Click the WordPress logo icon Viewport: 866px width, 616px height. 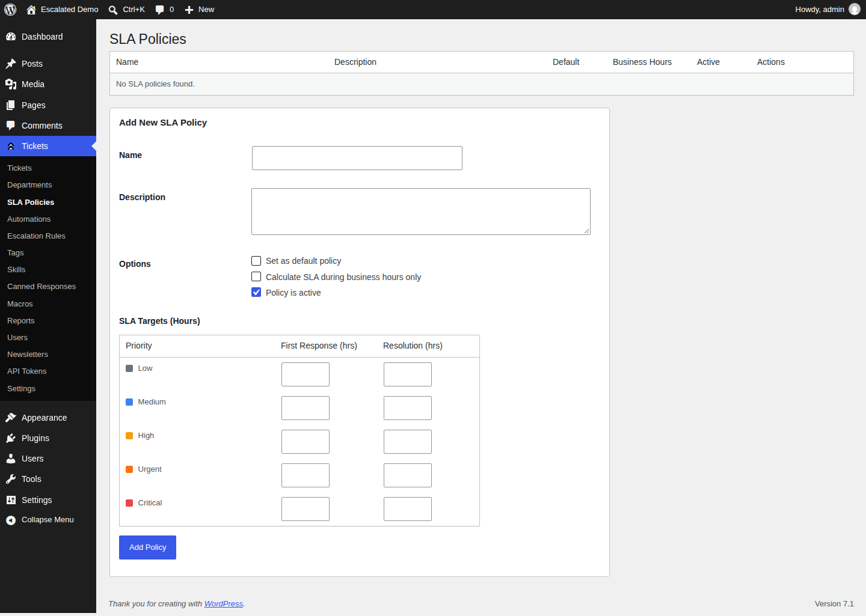point(10,10)
